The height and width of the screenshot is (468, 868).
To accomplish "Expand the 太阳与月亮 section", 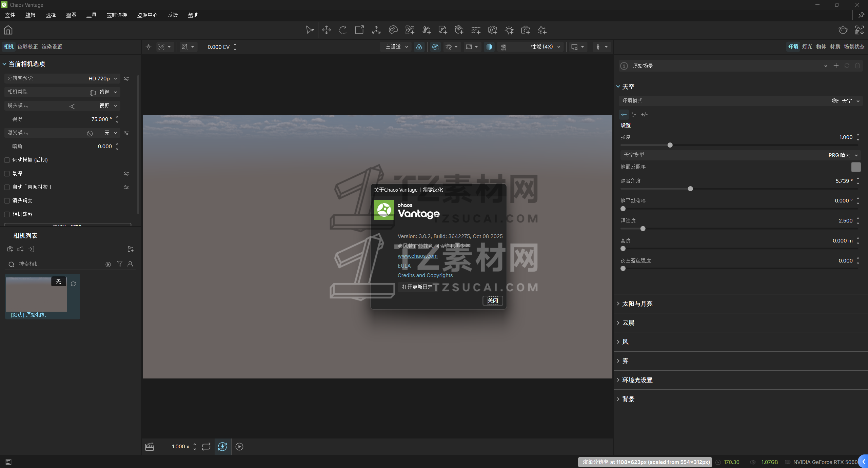I will coord(637,304).
